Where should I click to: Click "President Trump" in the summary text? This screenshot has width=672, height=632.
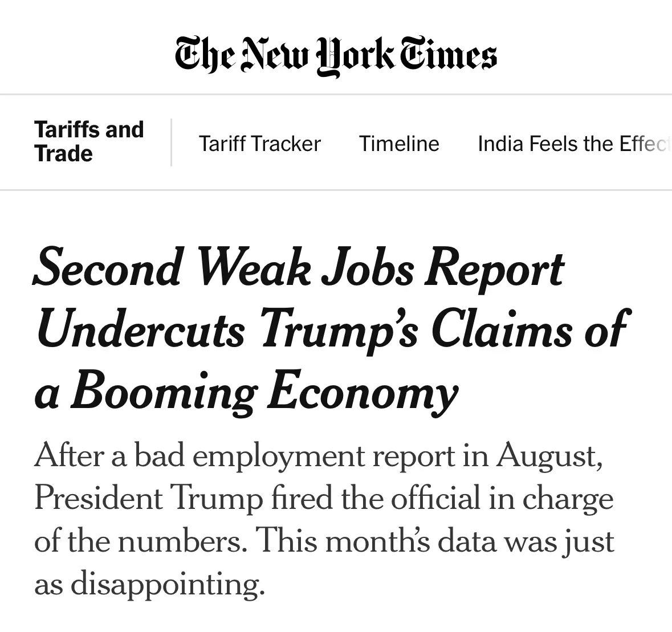[x=148, y=499]
